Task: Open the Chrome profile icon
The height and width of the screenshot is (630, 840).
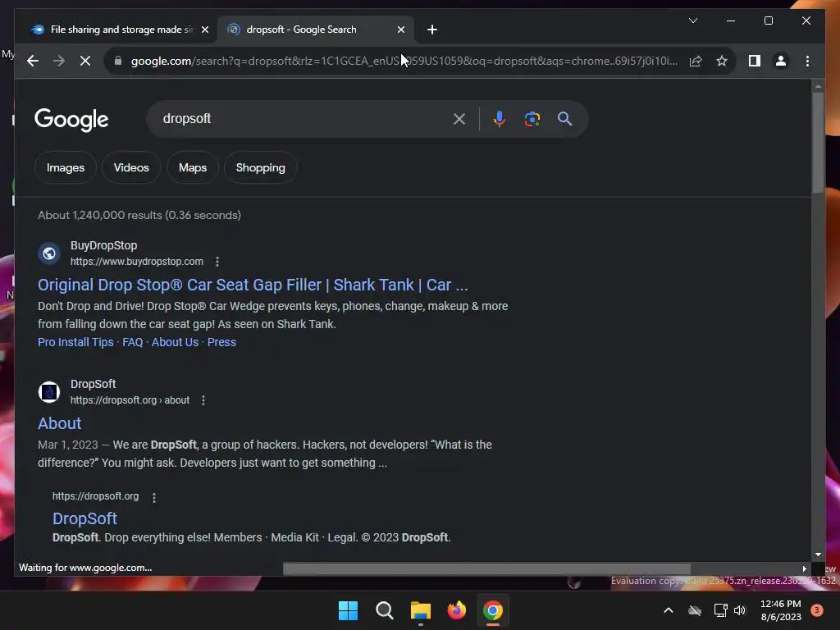Action: click(781, 61)
